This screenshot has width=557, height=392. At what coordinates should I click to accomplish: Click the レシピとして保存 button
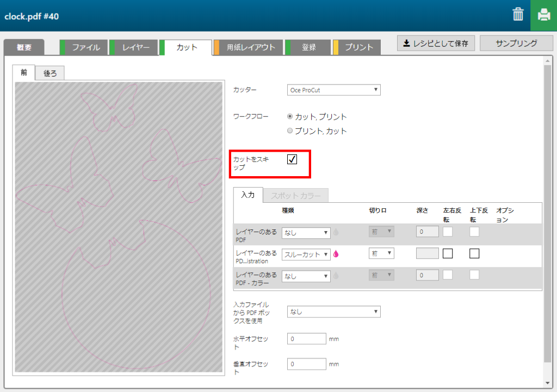[x=436, y=43]
